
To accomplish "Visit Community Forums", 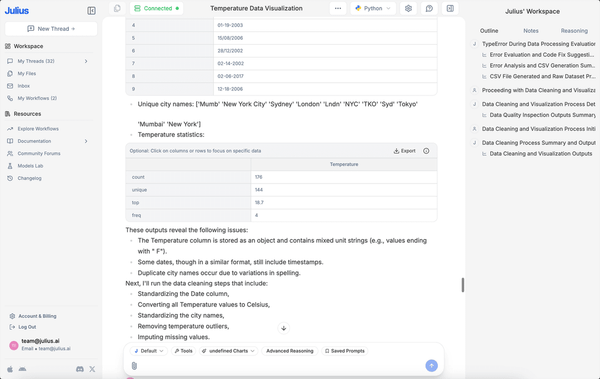I will coord(39,154).
